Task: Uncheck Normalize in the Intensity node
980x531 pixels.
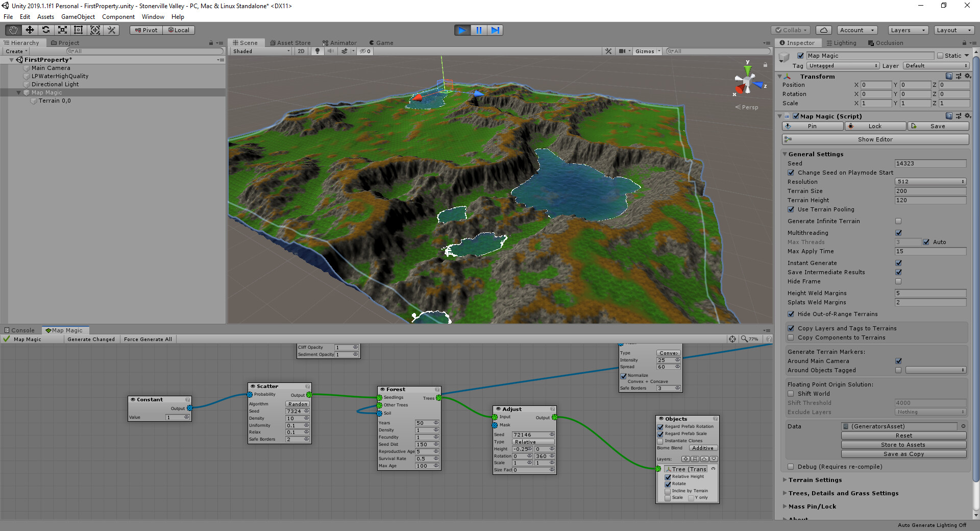Action: (x=623, y=376)
